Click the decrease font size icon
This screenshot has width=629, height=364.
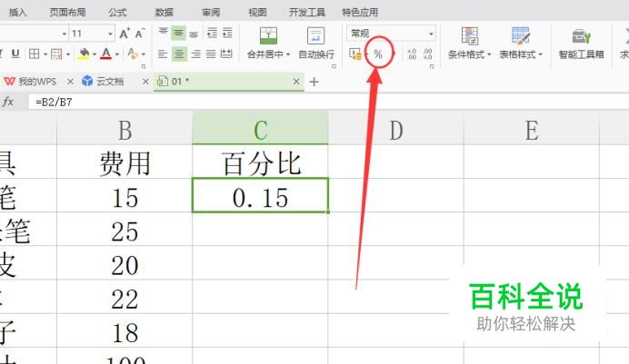click(x=140, y=34)
